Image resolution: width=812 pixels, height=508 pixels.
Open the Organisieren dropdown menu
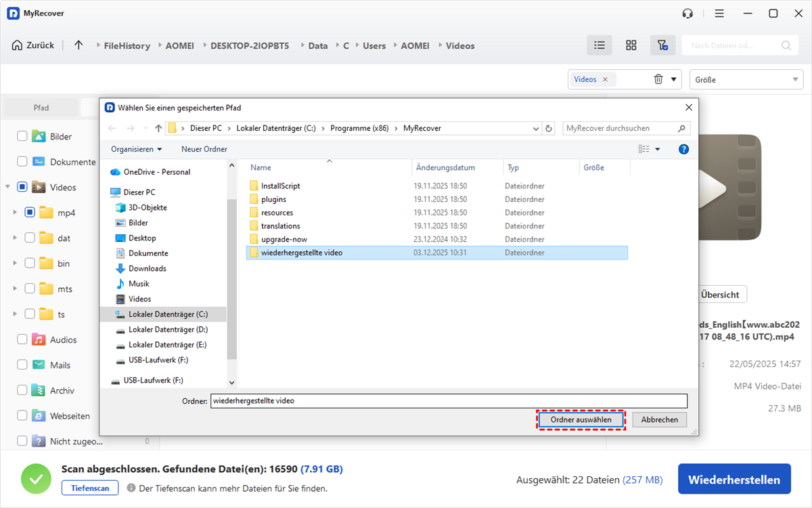coord(137,149)
